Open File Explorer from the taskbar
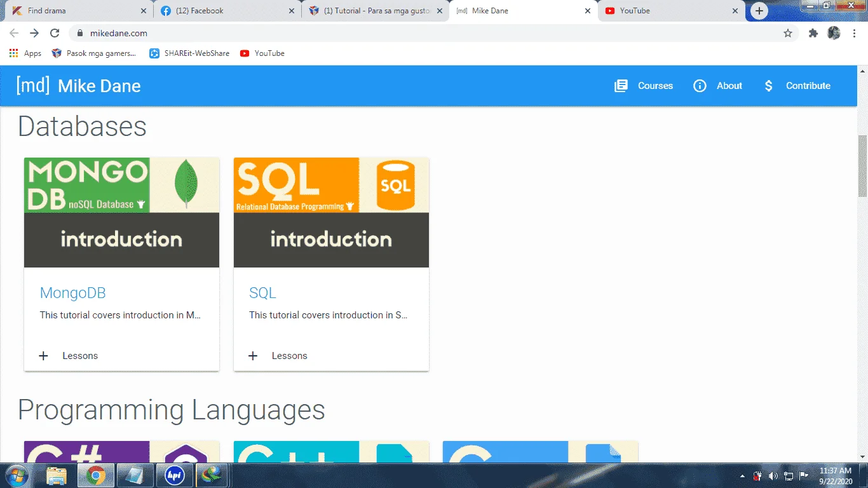Screen dimensions: 868x488 57,475
